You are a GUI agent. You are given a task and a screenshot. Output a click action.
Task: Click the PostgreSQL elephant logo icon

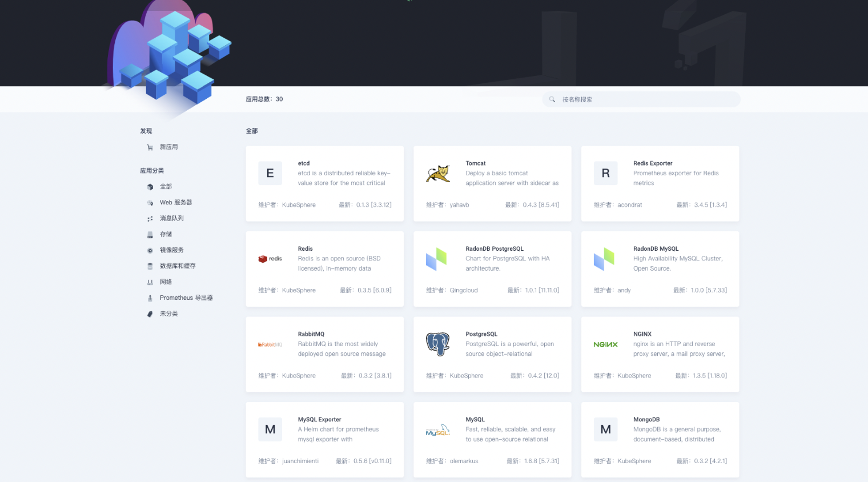(x=438, y=344)
